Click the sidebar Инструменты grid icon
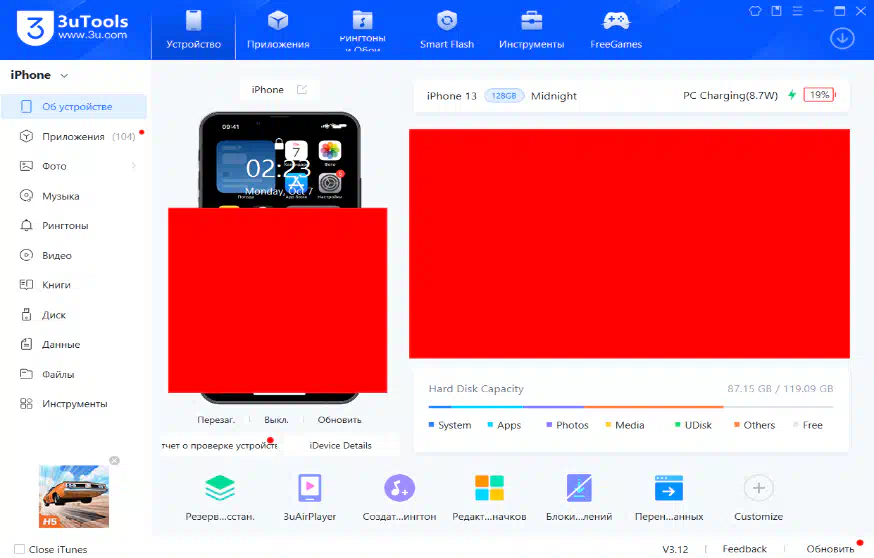The image size is (874, 558). pyautogui.click(x=26, y=404)
